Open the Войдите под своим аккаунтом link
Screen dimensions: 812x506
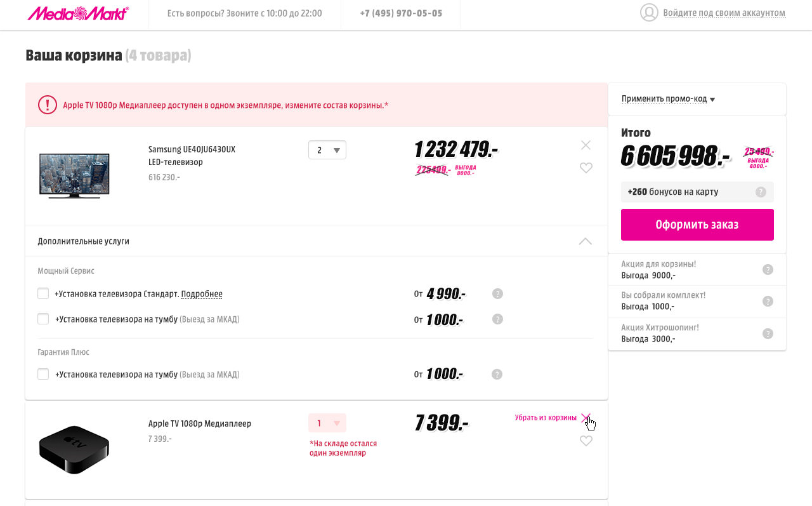point(724,13)
